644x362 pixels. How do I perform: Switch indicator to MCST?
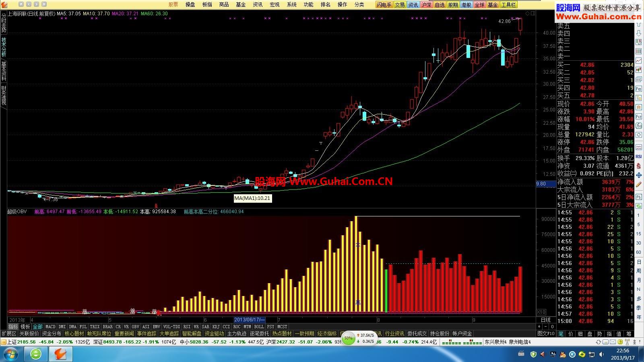click(x=282, y=327)
